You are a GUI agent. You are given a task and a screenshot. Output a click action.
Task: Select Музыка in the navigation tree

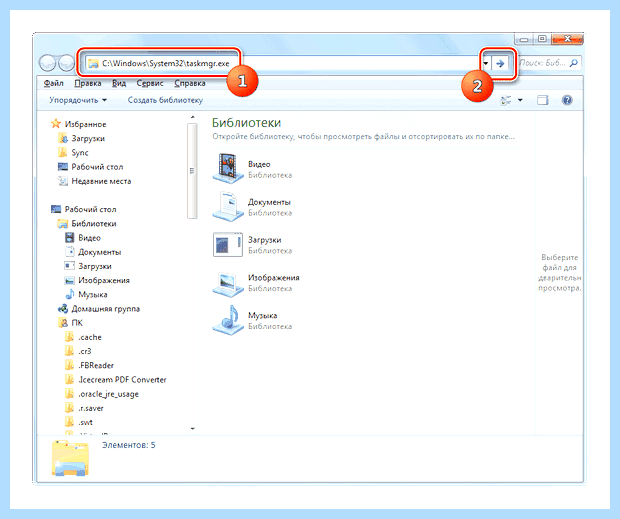tap(93, 295)
